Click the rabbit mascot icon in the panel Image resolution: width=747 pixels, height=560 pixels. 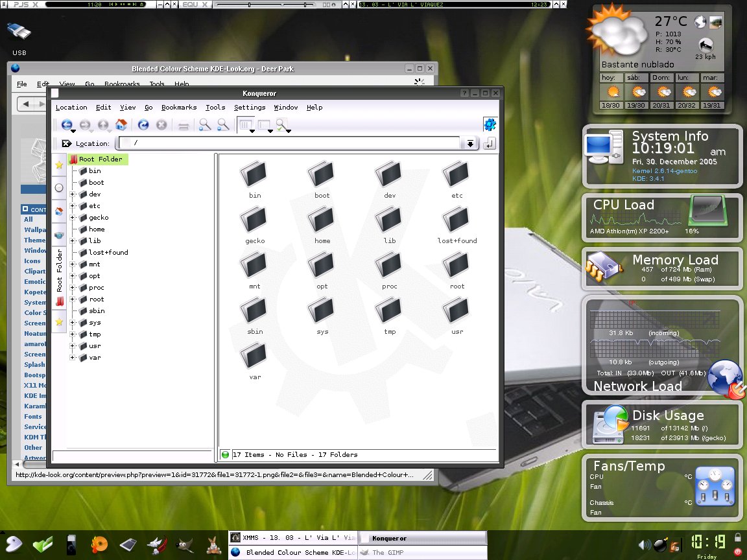point(214,544)
